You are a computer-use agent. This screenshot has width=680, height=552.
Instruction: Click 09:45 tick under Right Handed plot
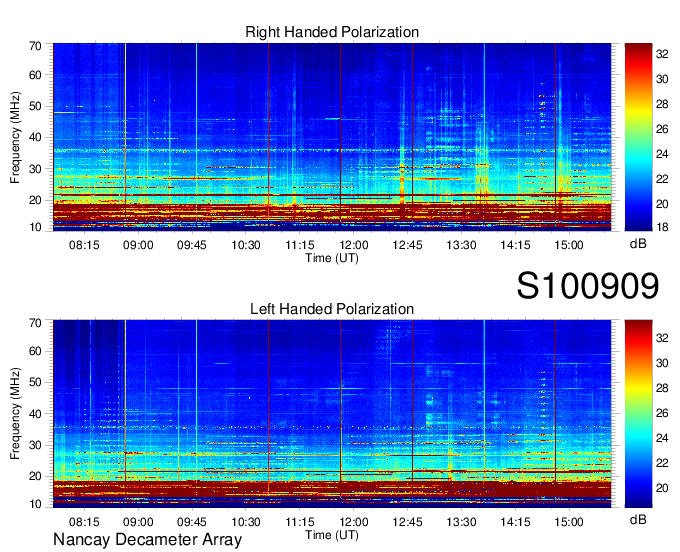(x=192, y=245)
